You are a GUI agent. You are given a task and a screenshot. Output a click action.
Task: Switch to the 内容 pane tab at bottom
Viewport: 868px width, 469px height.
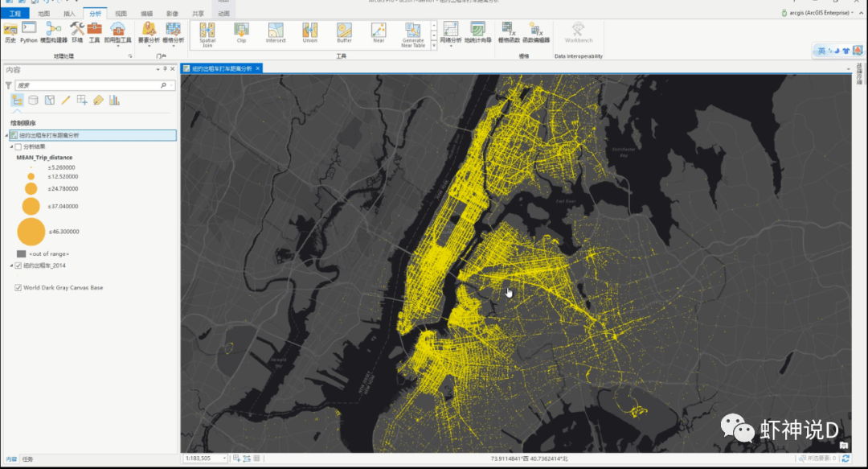coord(11,459)
